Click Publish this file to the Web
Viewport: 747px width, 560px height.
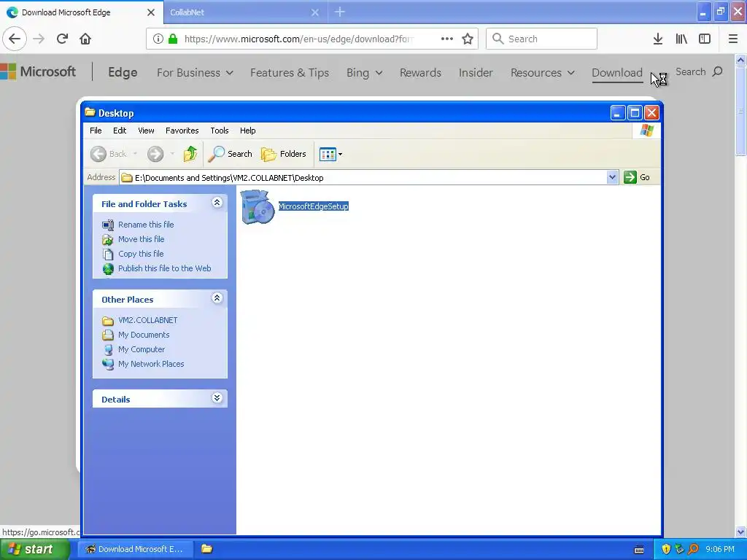pos(164,268)
